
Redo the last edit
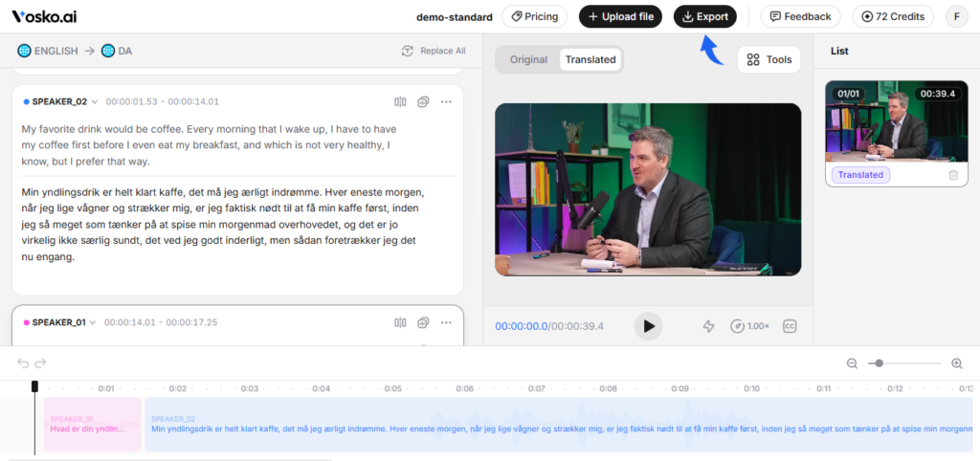pyautogui.click(x=40, y=362)
